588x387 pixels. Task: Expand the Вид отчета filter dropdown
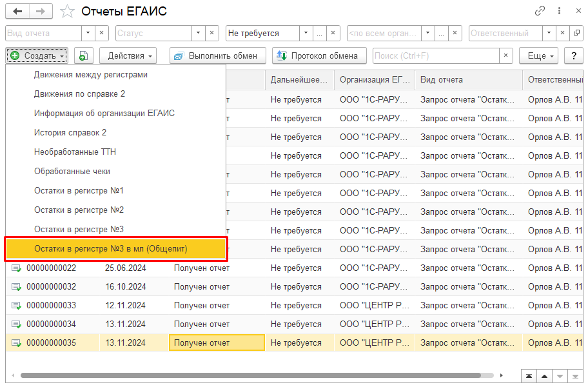pos(88,33)
